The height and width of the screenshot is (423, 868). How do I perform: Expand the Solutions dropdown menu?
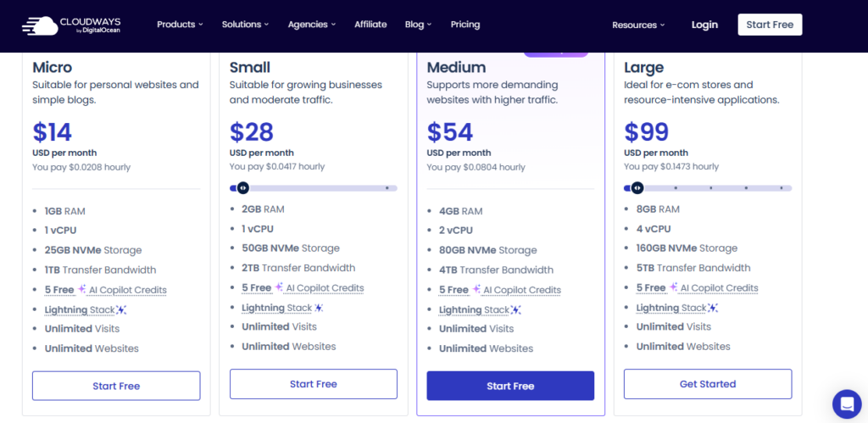(x=246, y=25)
